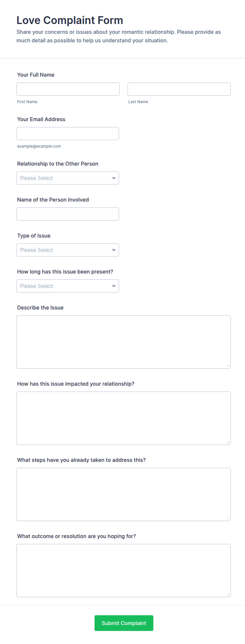
Task: Expand the Type of Issue dropdown
Action: point(68,250)
